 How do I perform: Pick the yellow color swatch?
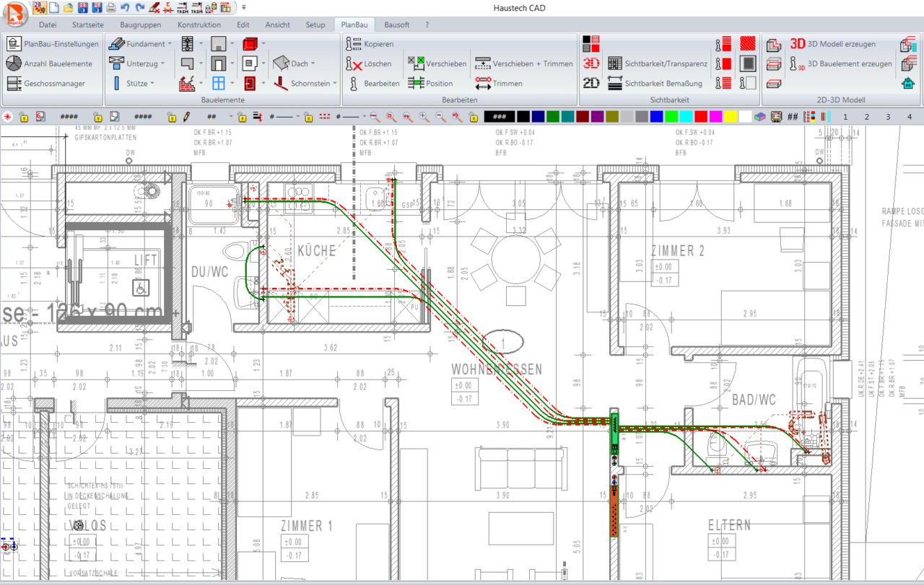pyautogui.click(x=730, y=116)
